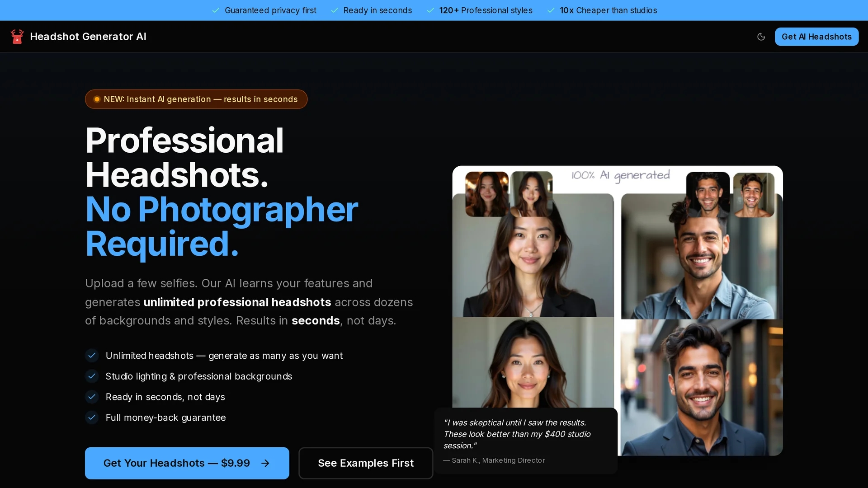Click '120+ Professional styles' banner text

[x=486, y=10]
